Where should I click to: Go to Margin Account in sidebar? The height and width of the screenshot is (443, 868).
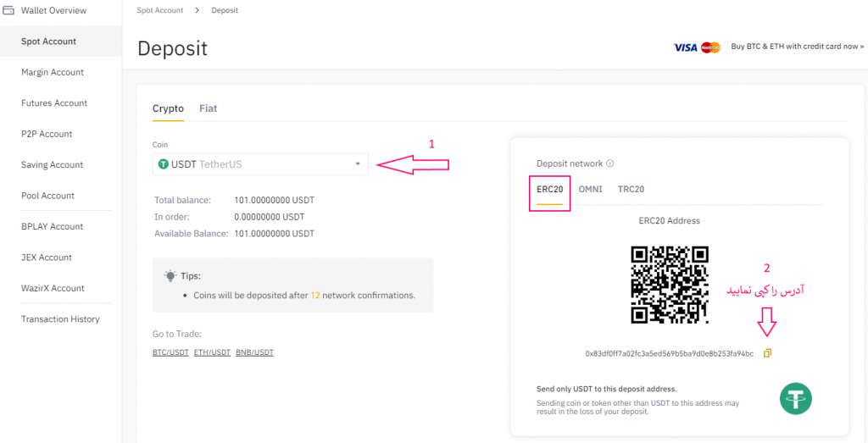(x=53, y=72)
